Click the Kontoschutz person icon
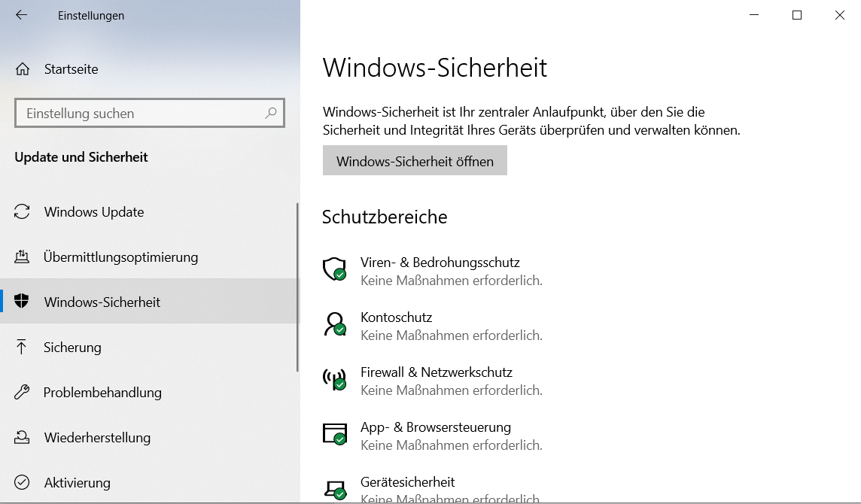 pyautogui.click(x=333, y=324)
